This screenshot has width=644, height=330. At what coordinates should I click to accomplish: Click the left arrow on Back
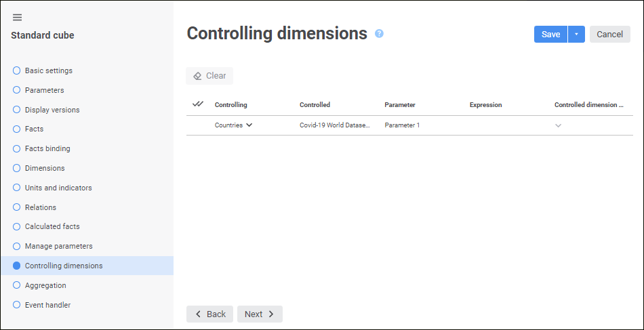pyautogui.click(x=198, y=314)
